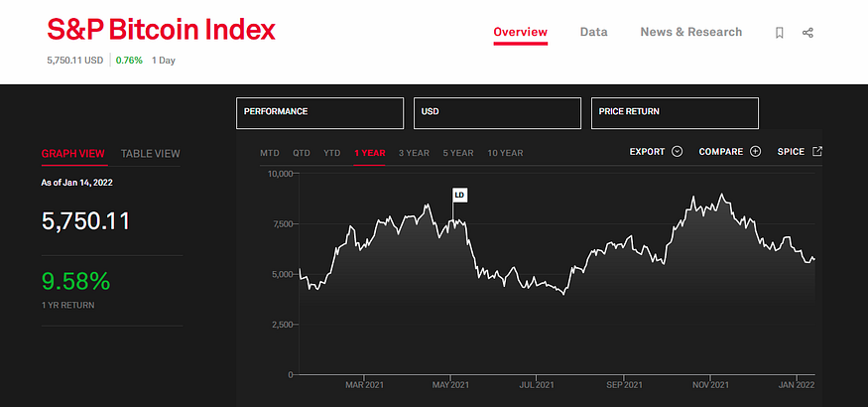Click the MAY 2021 axis label
This screenshot has width=868, height=407.
coord(450,385)
